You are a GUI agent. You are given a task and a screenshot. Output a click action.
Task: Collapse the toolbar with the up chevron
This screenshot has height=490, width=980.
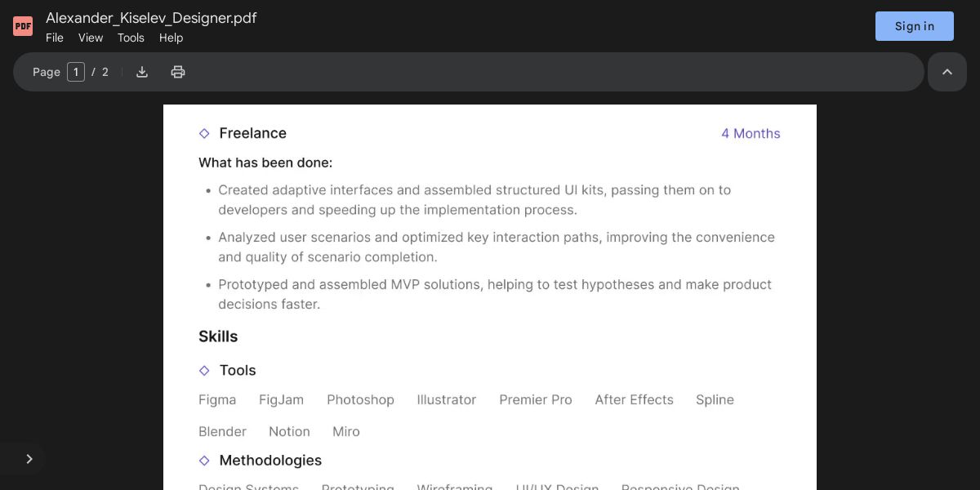(947, 72)
